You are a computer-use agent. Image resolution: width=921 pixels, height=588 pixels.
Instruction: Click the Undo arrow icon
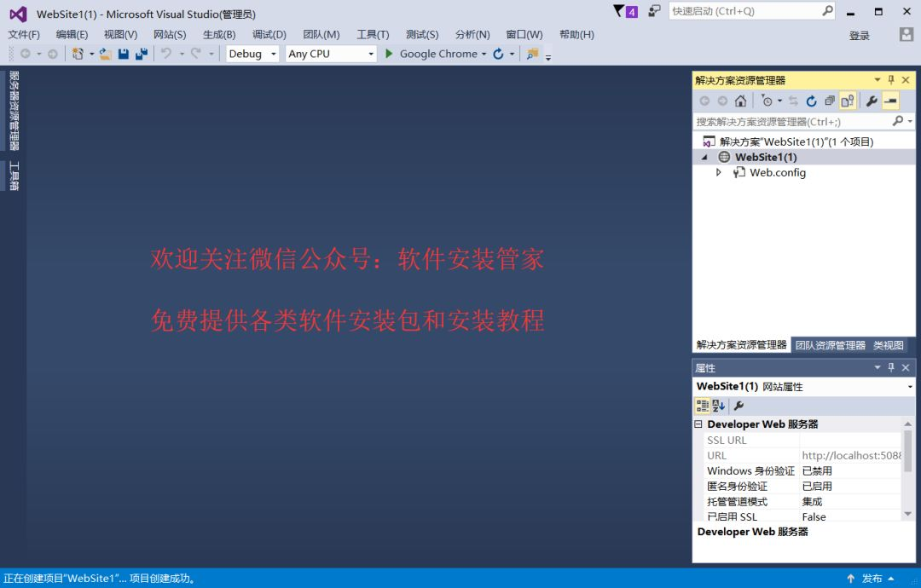(x=166, y=54)
